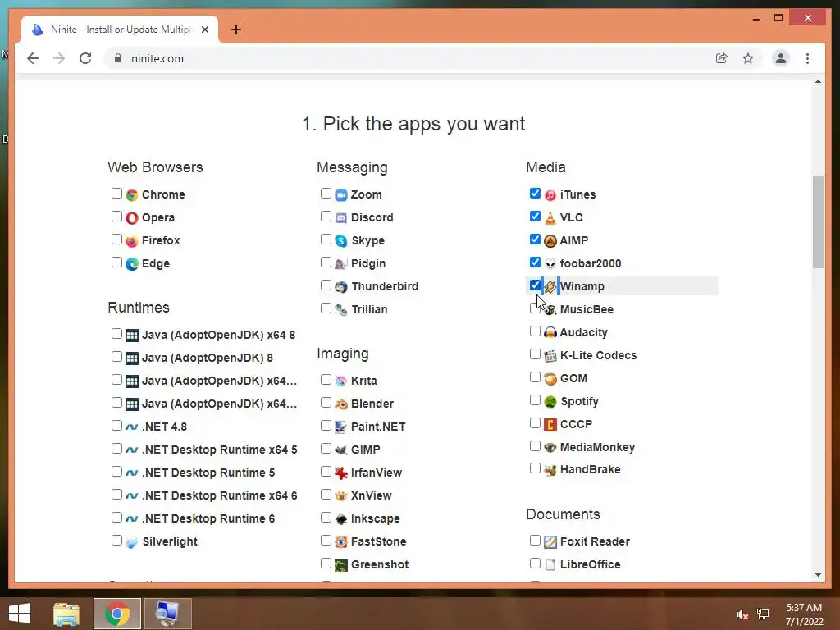Select the Ninite browser tab
840x630 pixels.
[120, 30]
